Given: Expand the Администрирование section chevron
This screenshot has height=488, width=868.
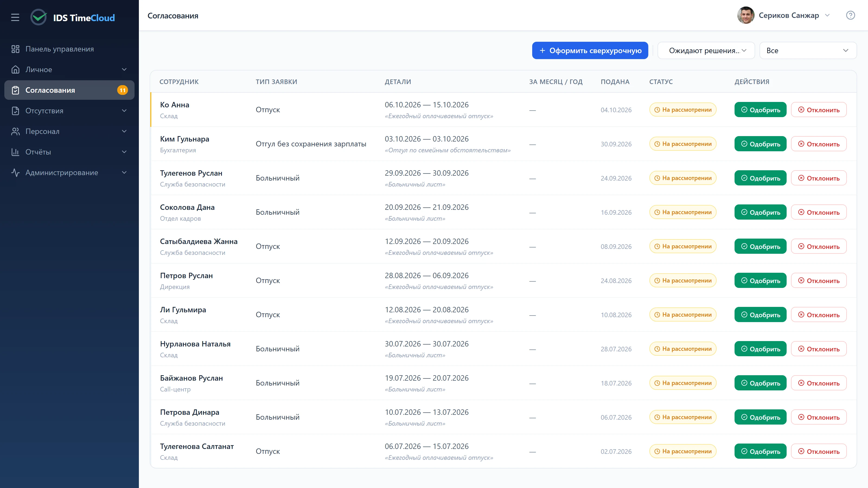Looking at the screenshot, I should [124, 172].
